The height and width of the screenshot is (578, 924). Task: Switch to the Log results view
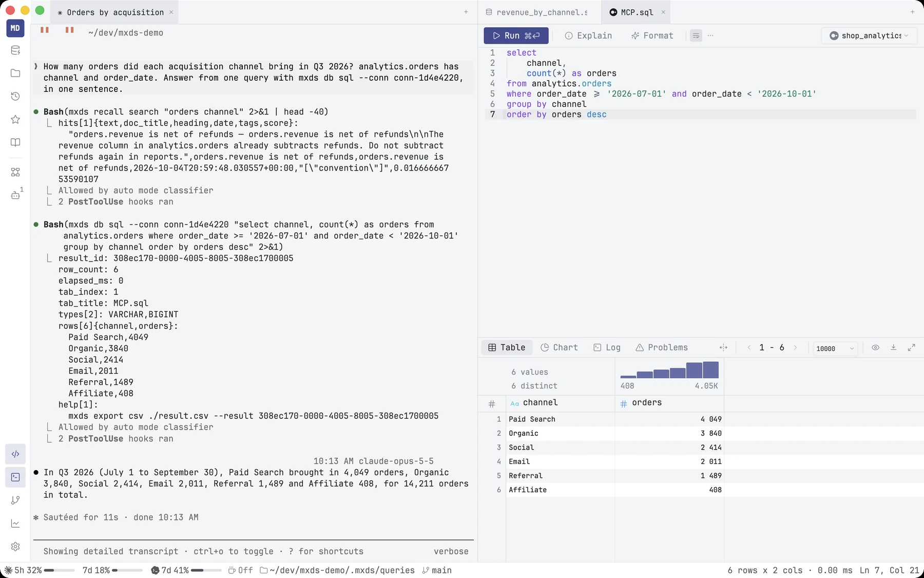[x=607, y=347]
